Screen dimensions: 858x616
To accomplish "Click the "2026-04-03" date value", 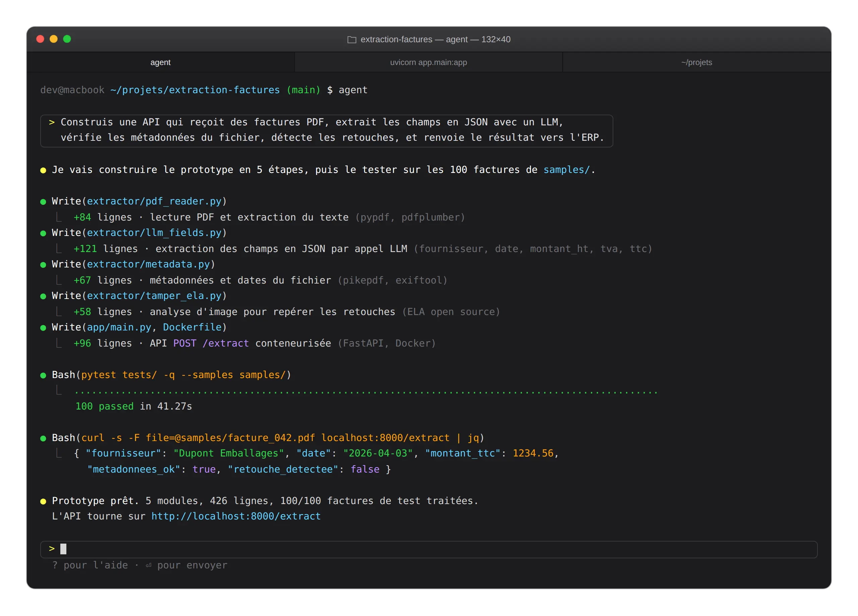I will (377, 453).
